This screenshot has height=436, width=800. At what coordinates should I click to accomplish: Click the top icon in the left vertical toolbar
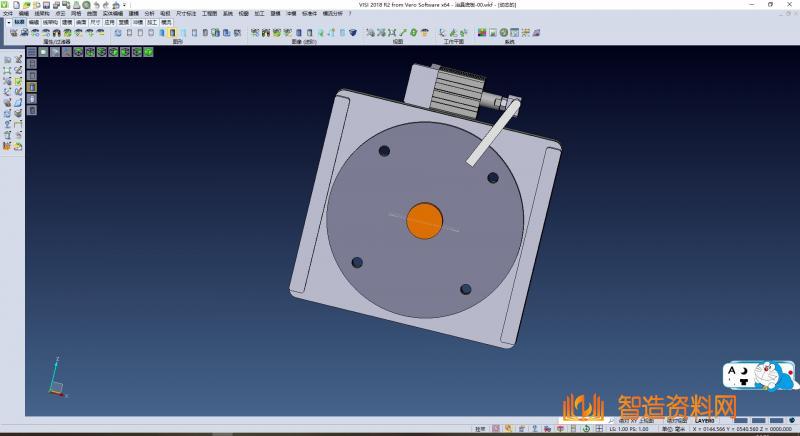[x=7, y=59]
